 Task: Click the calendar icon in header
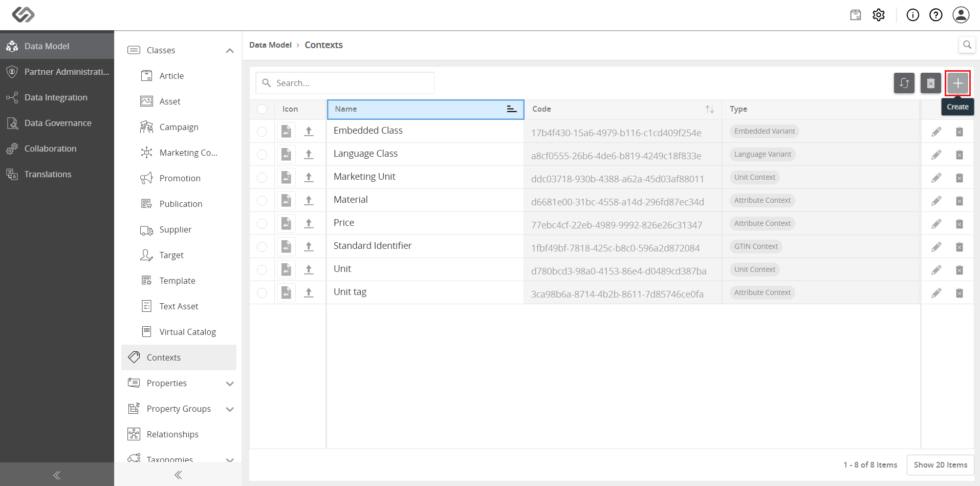[x=856, y=15]
